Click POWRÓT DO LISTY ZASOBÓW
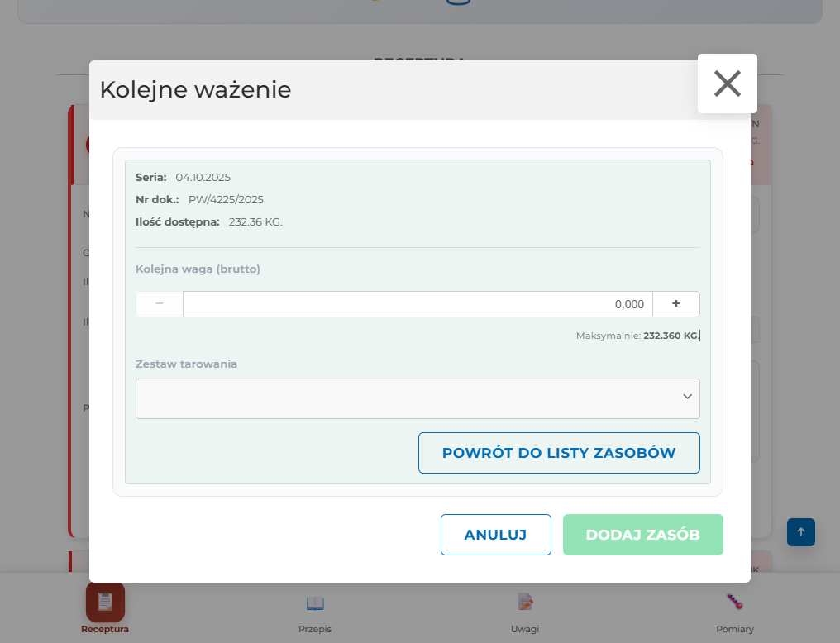 click(558, 453)
